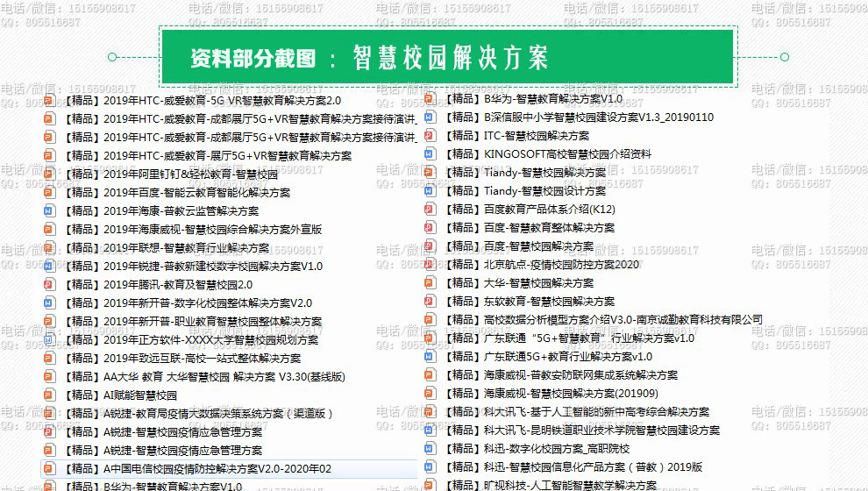
Task: Click the PowerPoint icon beside 2019年HTC-威爱教育-5G VR智慧教育解决方案2.0
Action: 49,101
